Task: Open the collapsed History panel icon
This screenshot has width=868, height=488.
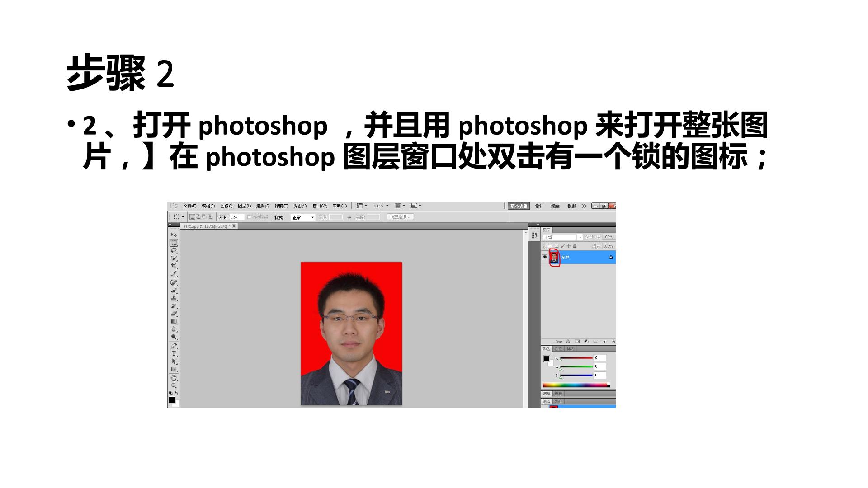Action: [534, 235]
